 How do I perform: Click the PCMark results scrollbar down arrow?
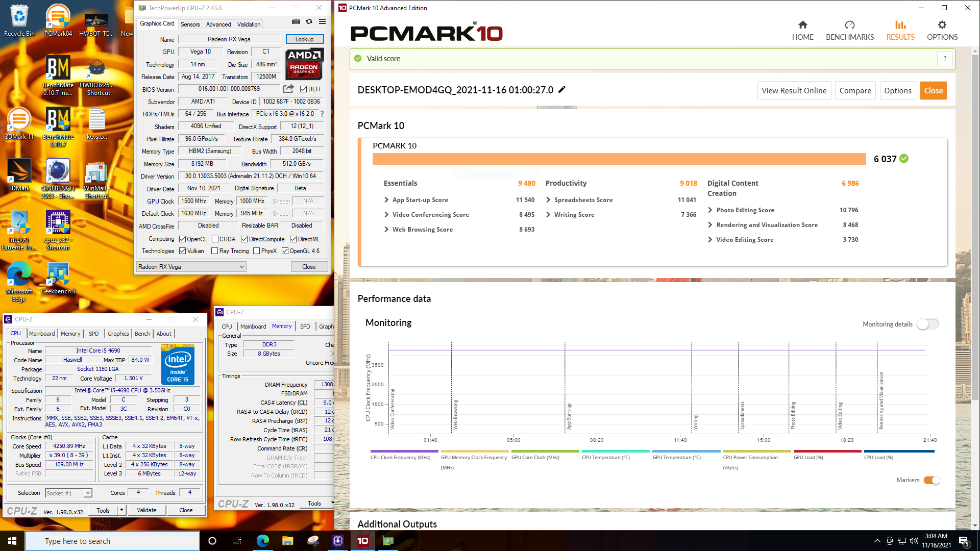tap(975, 525)
